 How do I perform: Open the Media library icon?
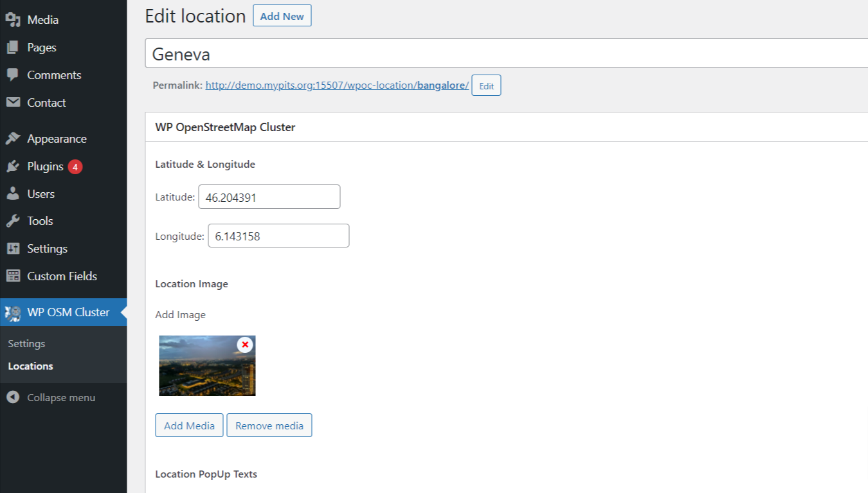pyautogui.click(x=13, y=19)
